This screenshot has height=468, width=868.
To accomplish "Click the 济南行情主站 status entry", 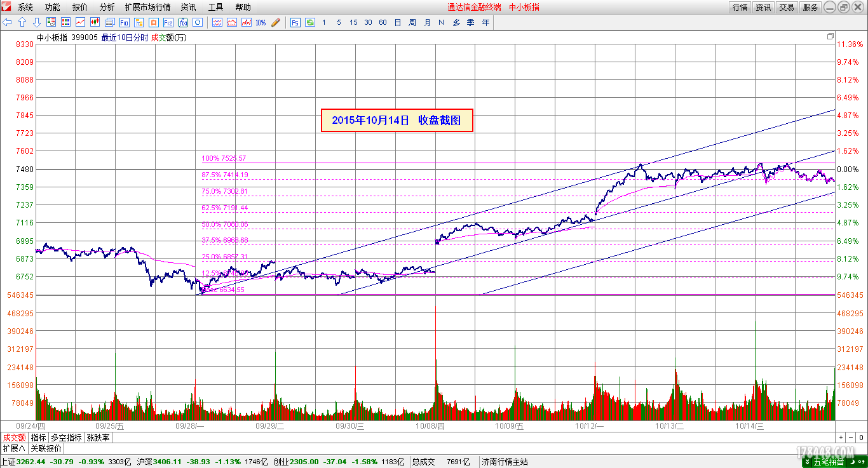I will [505, 462].
